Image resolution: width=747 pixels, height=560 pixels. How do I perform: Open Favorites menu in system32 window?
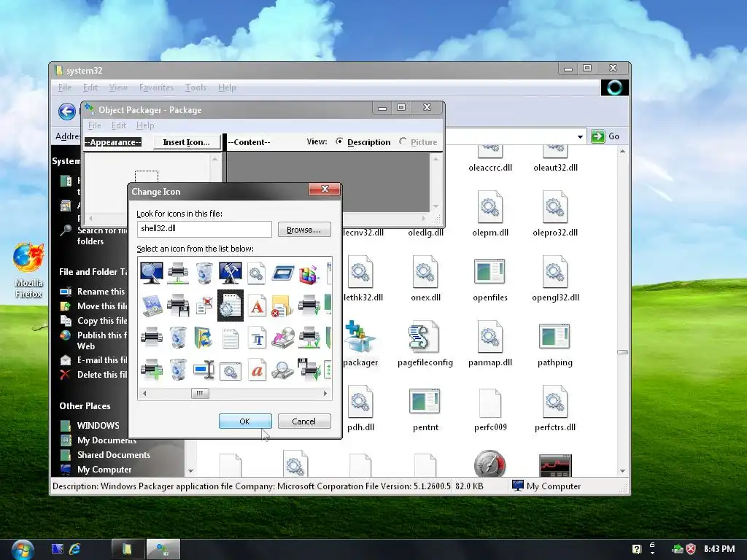[x=156, y=87]
